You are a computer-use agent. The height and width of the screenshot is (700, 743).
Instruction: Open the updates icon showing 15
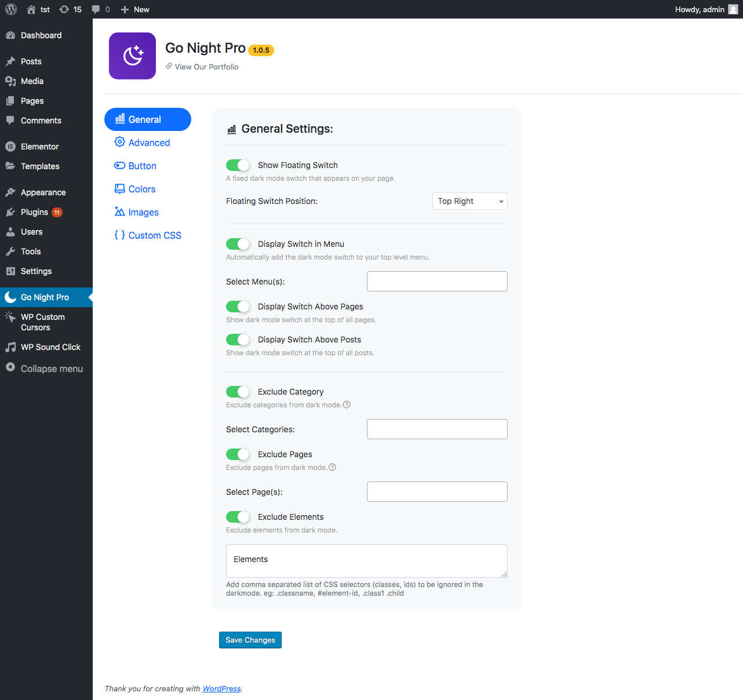coord(64,9)
